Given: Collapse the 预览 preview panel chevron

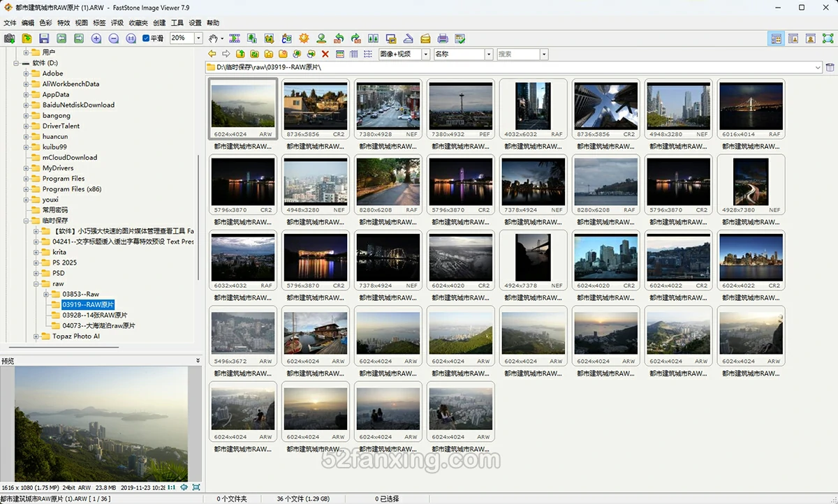Looking at the screenshot, I should [198, 361].
